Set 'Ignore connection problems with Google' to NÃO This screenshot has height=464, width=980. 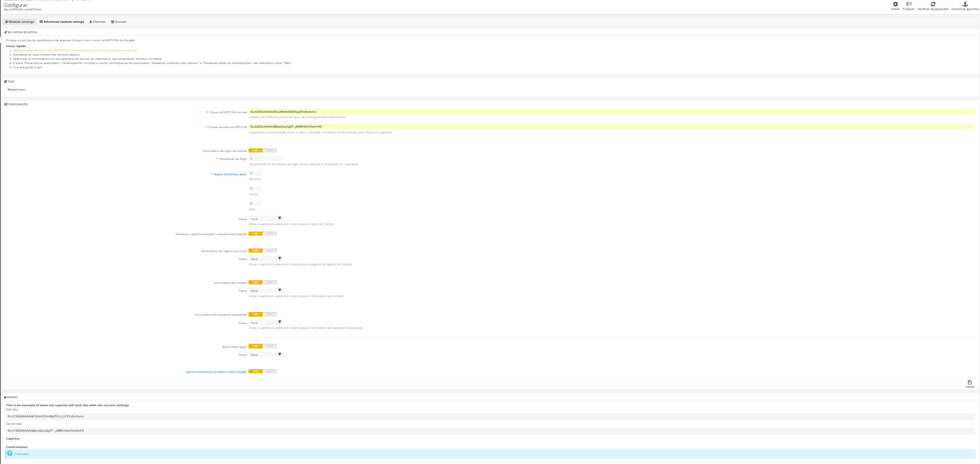pos(270,371)
